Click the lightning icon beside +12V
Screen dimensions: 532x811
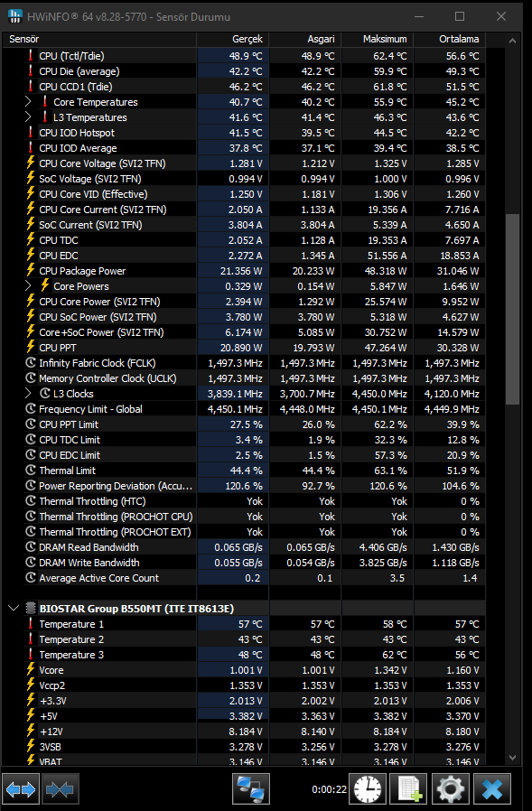point(31,732)
